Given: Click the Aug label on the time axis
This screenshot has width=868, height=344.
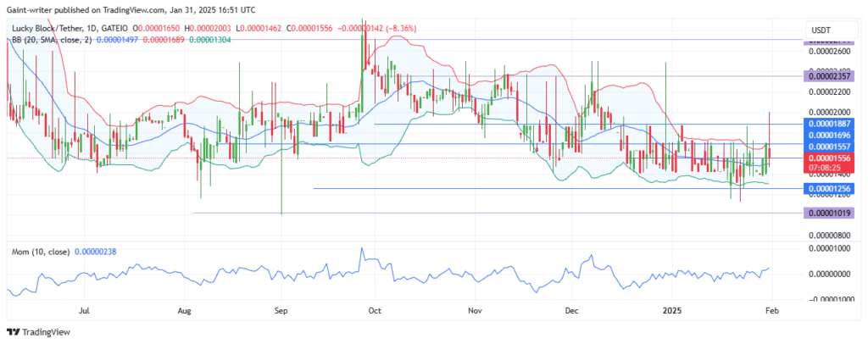Looking at the screenshot, I should [184, 311].
